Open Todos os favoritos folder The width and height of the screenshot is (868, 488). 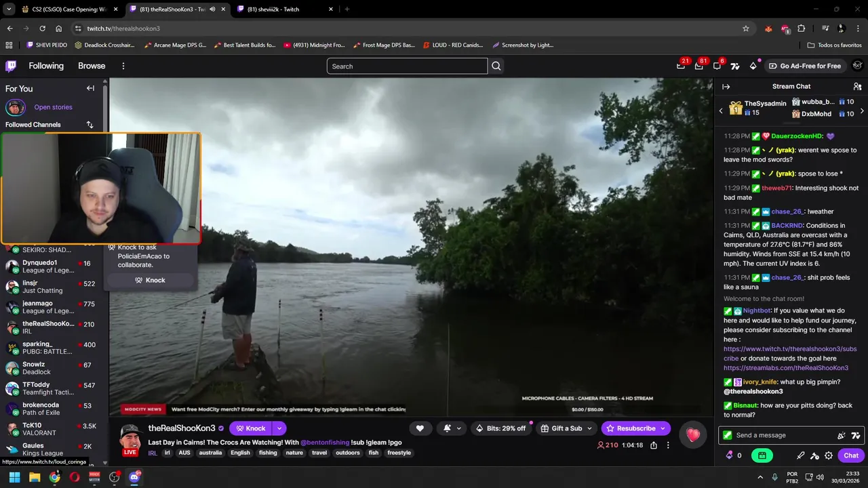pyautogui.click(x=835, y=45)
